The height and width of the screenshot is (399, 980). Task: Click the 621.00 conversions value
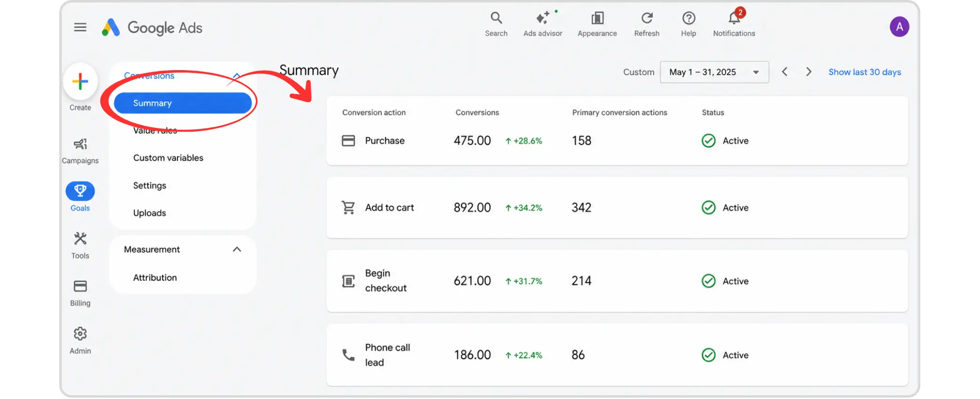coord(472,281)
